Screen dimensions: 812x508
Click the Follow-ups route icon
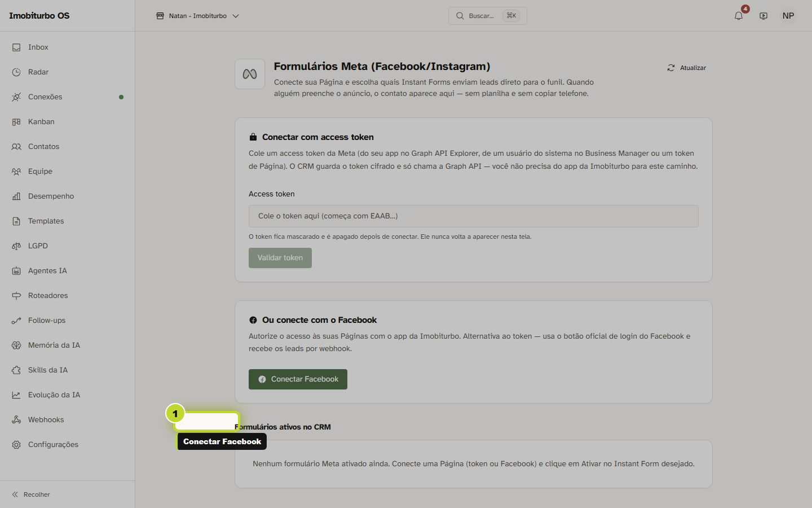tap(16, 321)
